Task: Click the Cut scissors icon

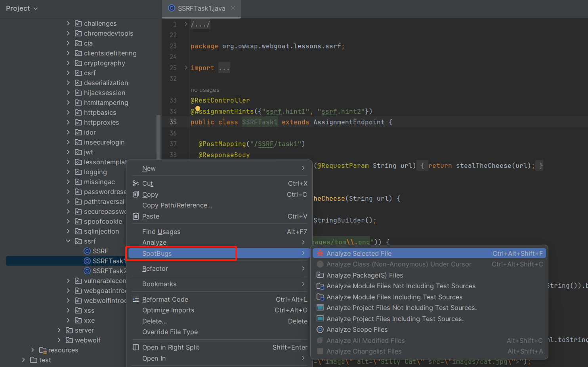Action: pos(136,183)
